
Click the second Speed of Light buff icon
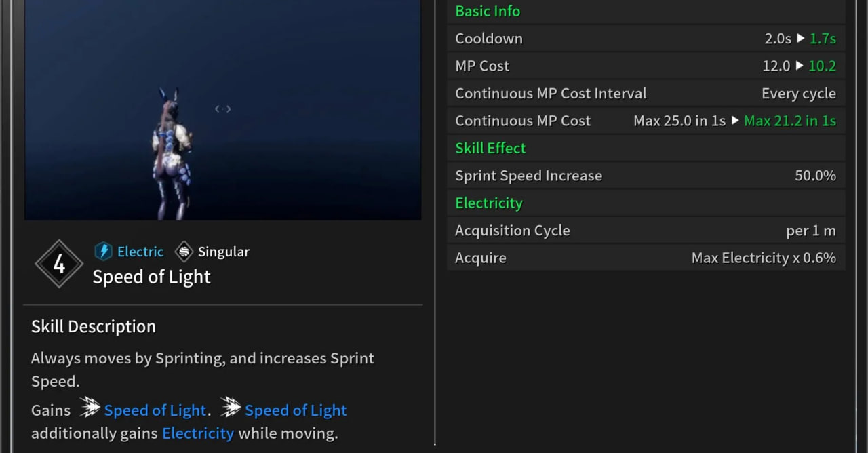(231, 408)
